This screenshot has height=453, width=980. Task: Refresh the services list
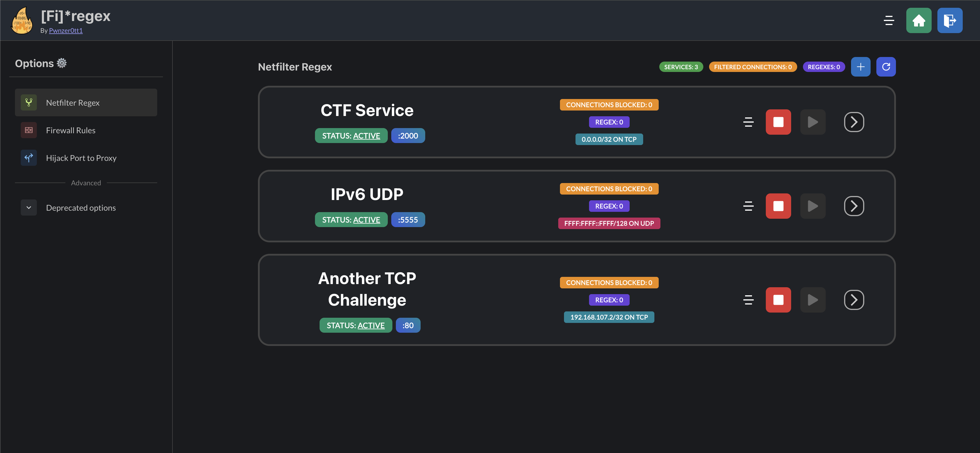(886, 66)
